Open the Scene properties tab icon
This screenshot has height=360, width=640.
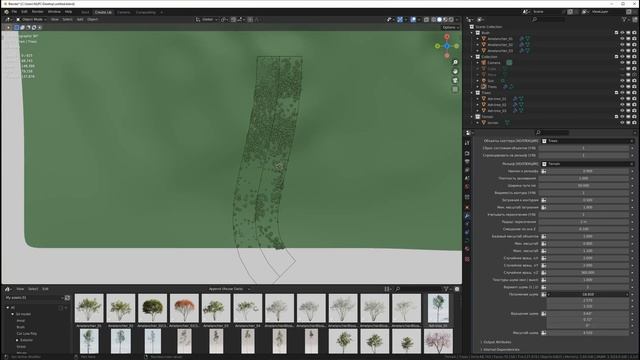[467, 178]
